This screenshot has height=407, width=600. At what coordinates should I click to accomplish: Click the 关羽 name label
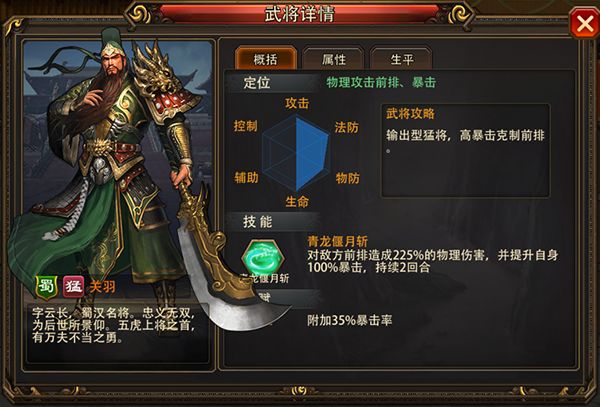tap(103, 286)
